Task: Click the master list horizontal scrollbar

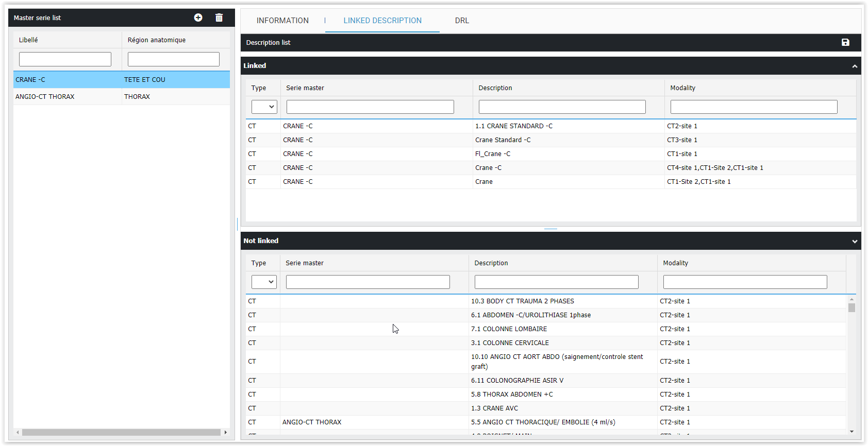Action: pyautogui.click(x=121, y=433)
